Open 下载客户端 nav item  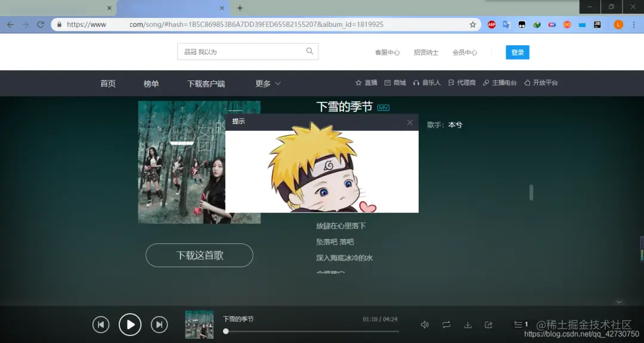tap(206, 84)
